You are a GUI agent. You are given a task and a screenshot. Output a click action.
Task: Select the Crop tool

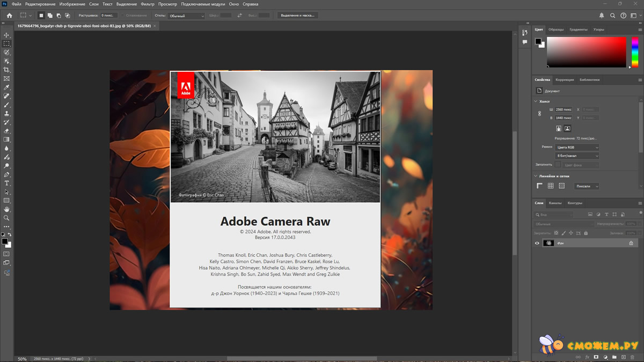tap(6, 70)
